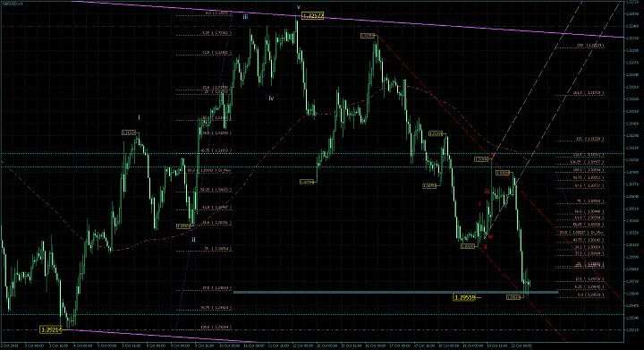The height and width of the screenshot is (350, 644).
Task: Click the yellow 1.32572 price label
Action: (x=312, y=16)
